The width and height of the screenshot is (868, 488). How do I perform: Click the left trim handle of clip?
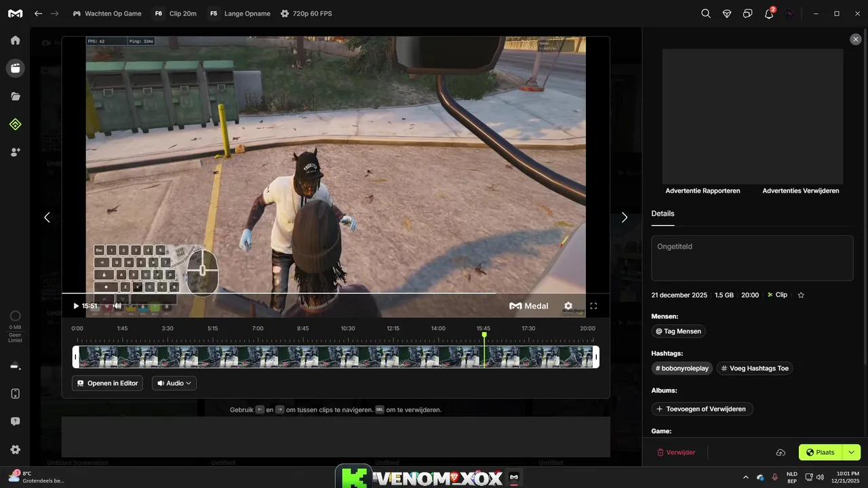point(76,357)
